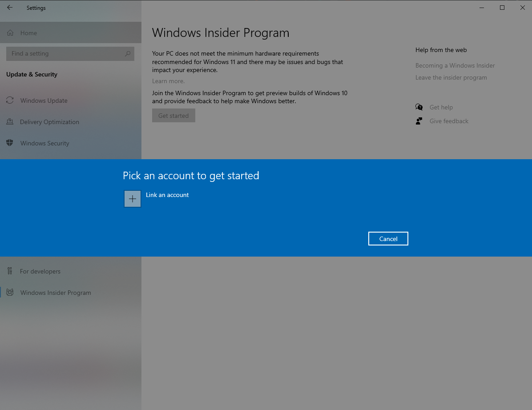Click the Help from the web heading
The image size is (532, 410).
pos(441,50)
